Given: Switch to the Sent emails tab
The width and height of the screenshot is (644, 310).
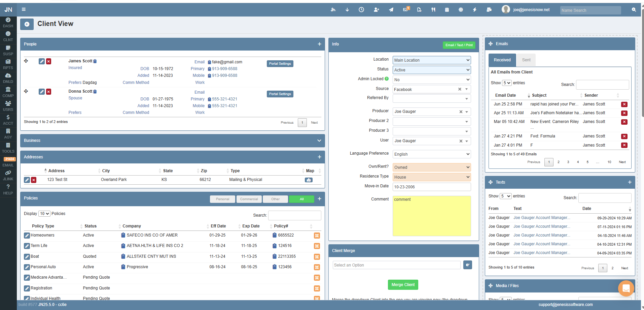Looking at the screenshot, I should point(526,60).
